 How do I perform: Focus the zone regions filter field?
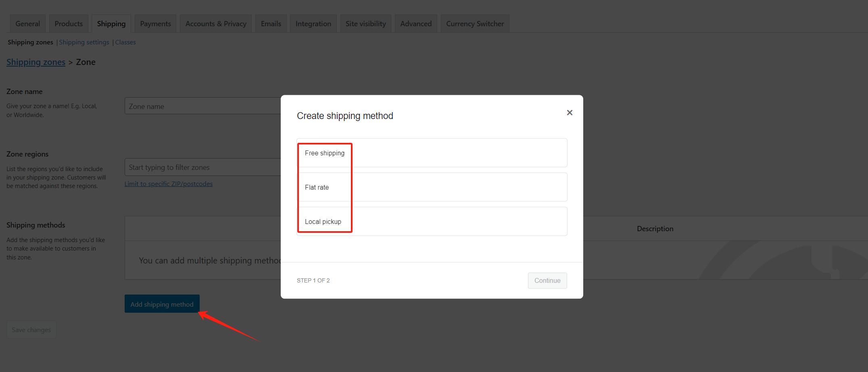coord(203,167)
